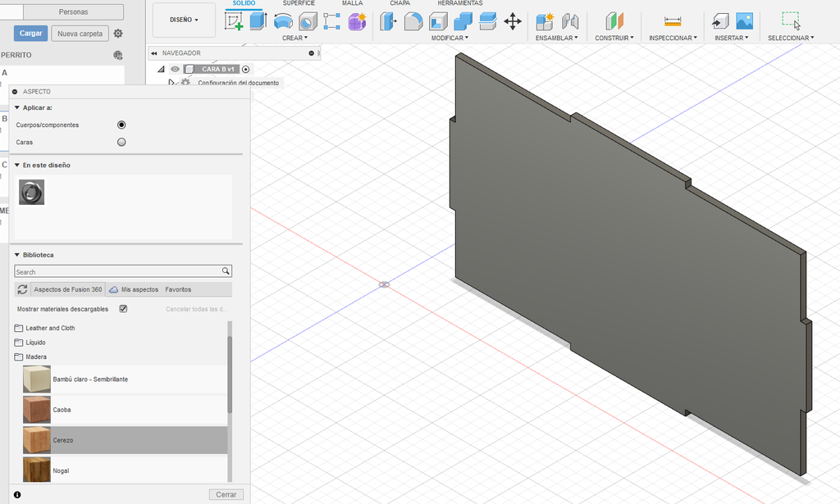Expand Configuración del documento node
This screenshot has height=504, width=840.
coord(171,83)
